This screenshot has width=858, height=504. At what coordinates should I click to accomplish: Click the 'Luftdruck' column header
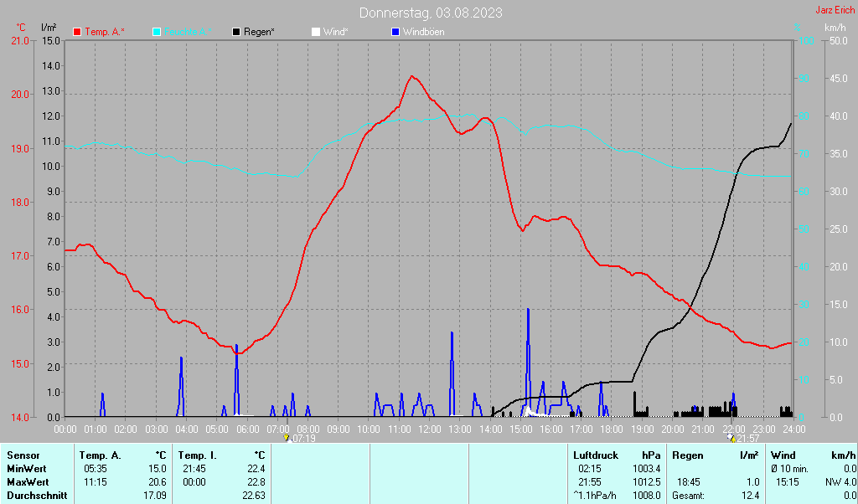point(596,455)
